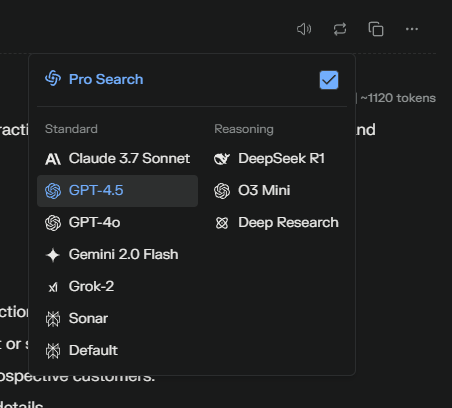This screenshot has width=452, height=408.
Task: Click the rewrite arrows icon
Action: [340, 29]
